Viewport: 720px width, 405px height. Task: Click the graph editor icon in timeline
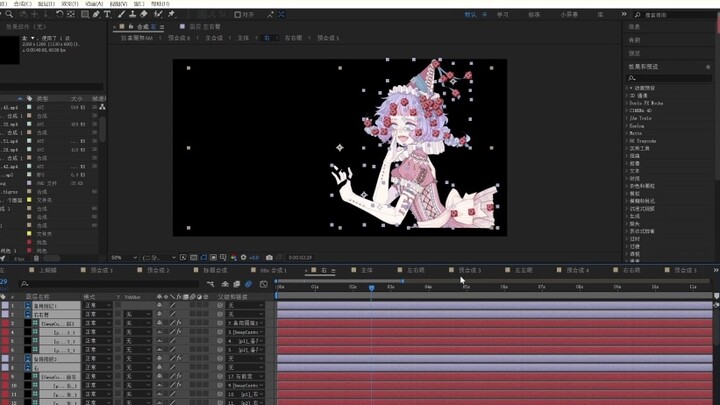264,284
